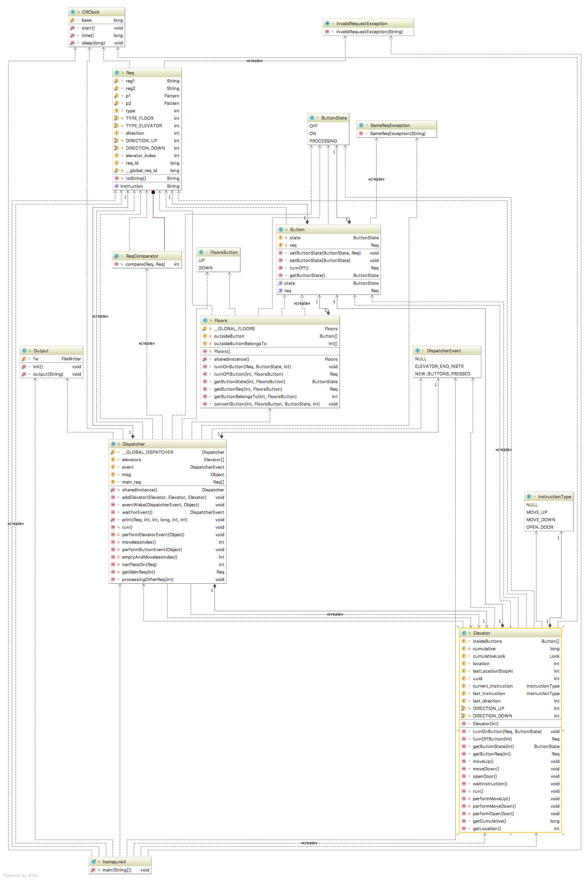Click the lock icon beside __global_req_id
The image size is (588, 881).
tap(122, 171)
